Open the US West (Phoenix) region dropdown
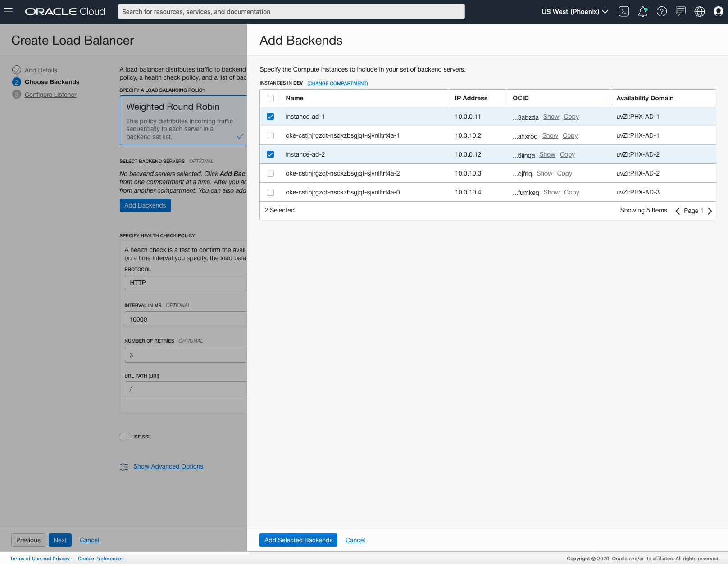Screen dimensions: 728x564 click(575, 12)
